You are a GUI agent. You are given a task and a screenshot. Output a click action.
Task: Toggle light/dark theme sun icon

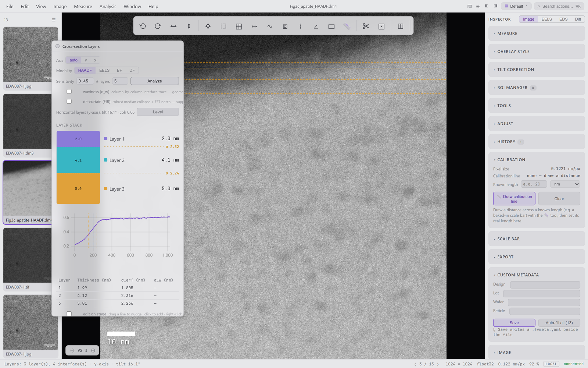point(478,6)
